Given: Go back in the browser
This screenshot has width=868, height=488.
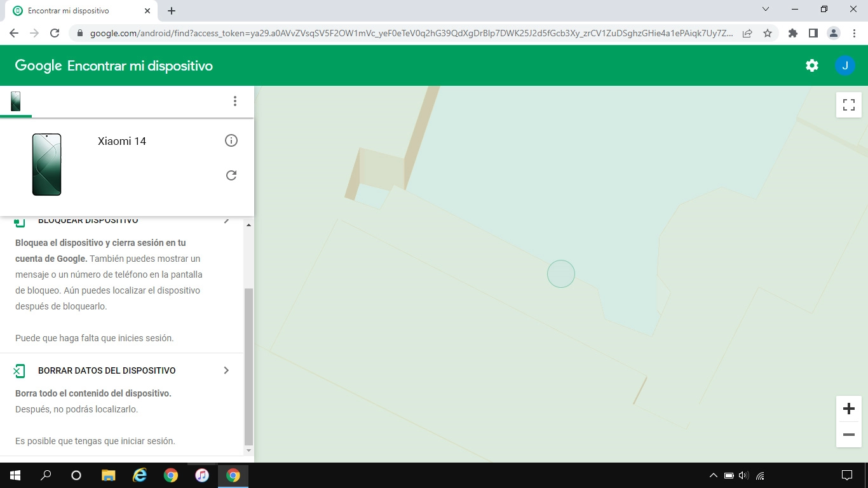Looking at the screenshot, I should tap(14, 33).
